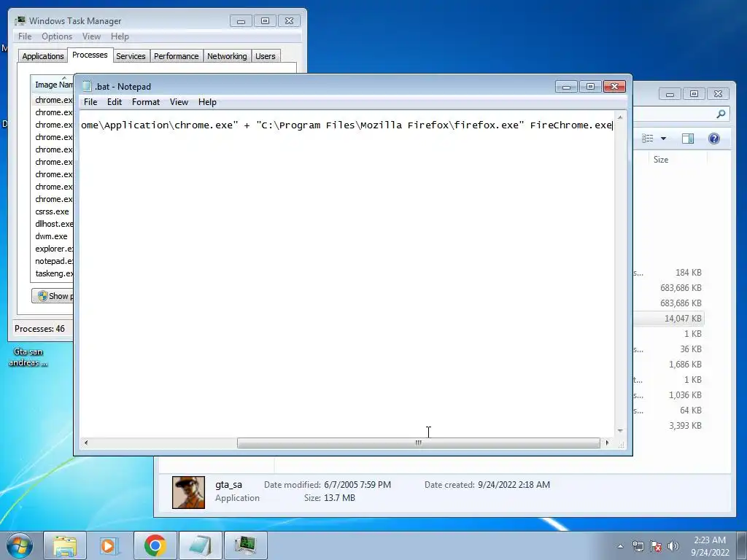The width and height of the screenshot is (747, 560).
Task: Click the gta_sa application thumbnail in details pane
Action: coord(188,492)
